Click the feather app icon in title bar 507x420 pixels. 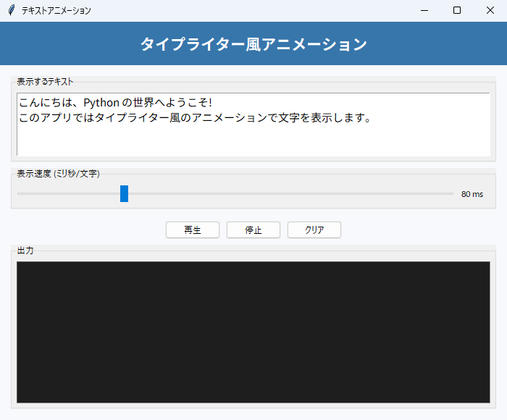12,10
